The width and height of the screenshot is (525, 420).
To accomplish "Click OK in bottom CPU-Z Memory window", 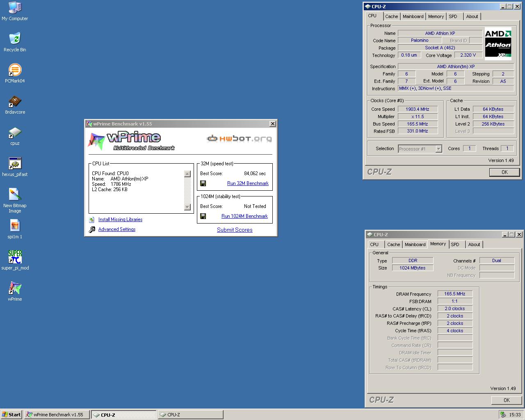I will tap(507, 400).
